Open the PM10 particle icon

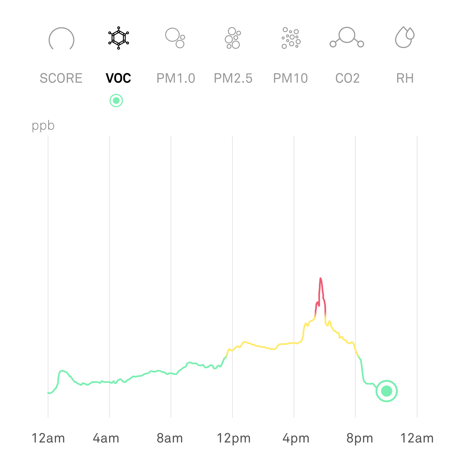(x=291, y=38)
